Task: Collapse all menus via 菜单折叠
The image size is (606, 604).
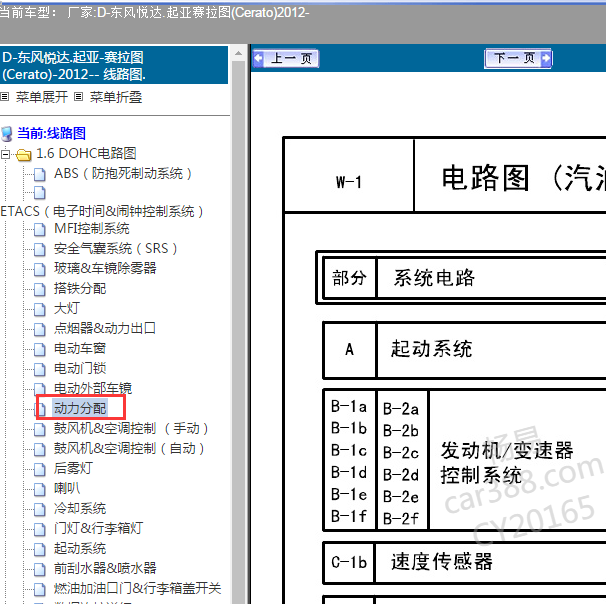Action: (116, 97)
